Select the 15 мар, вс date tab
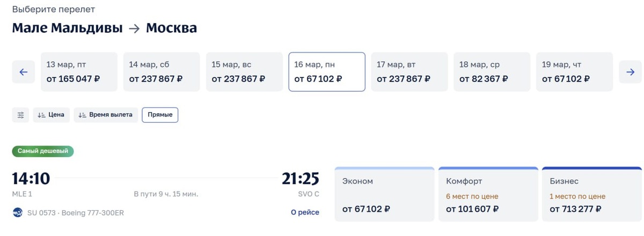The height and width of the screenshot is (236, 644). pyautogui.click(x=244, y=72)
